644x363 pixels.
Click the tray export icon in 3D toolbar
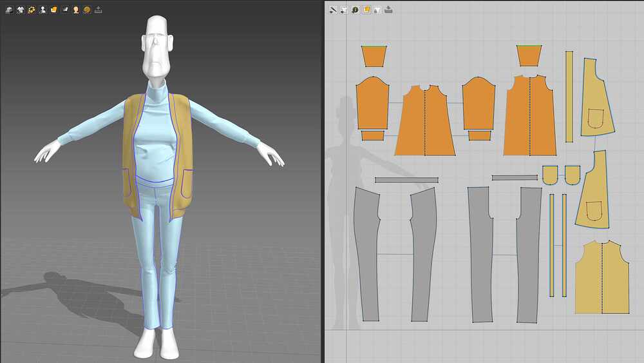98,10
